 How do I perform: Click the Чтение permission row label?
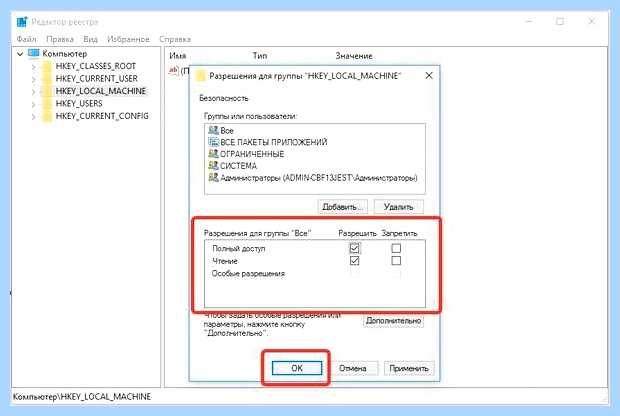pos(225,261)
